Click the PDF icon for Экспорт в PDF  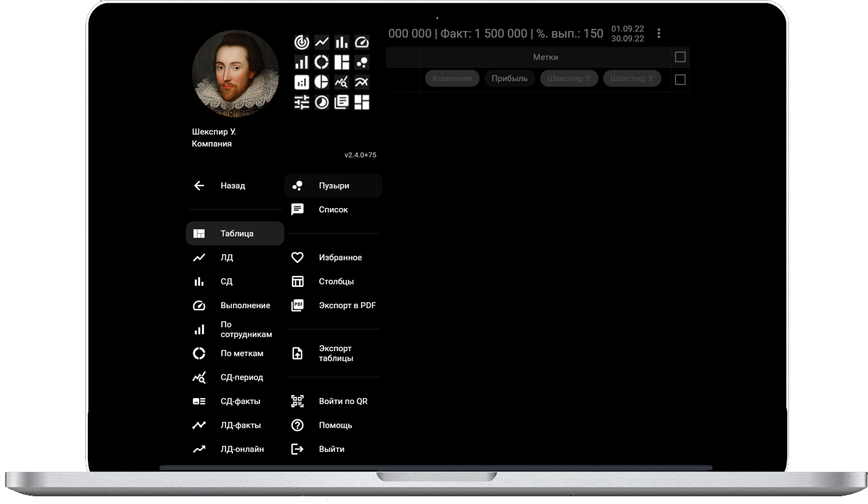[297, 306]
